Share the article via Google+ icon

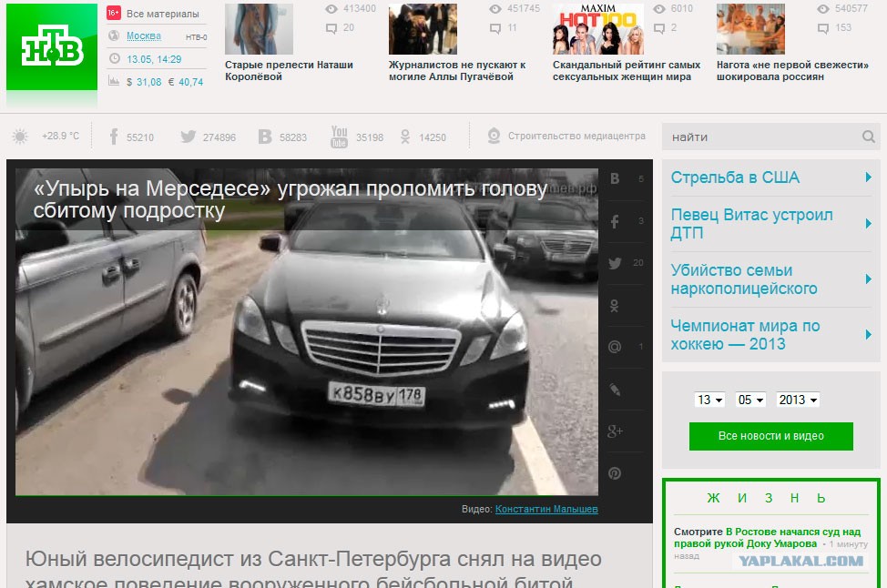coord(615,431)
